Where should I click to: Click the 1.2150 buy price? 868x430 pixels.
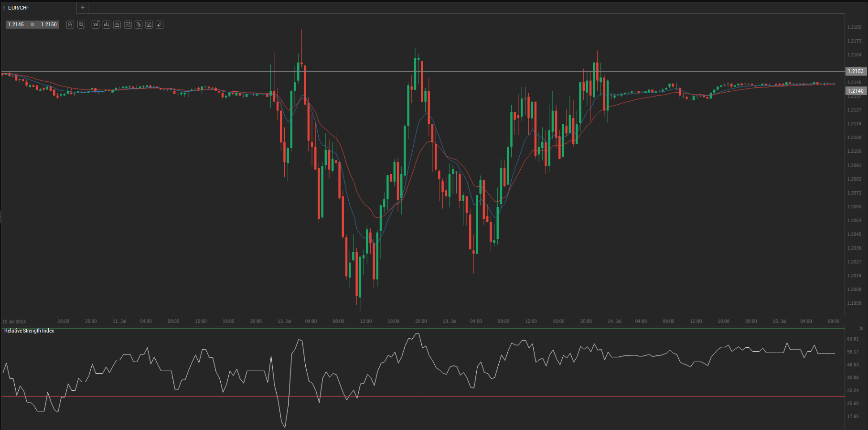pyautogui.click(x=49, y=24)
